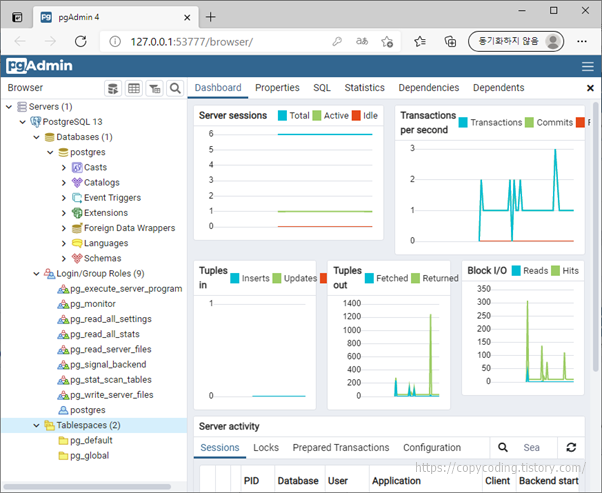Click the browser address bar URL
Viewport: 602px width, 493px height.
(x=191, y=41)
